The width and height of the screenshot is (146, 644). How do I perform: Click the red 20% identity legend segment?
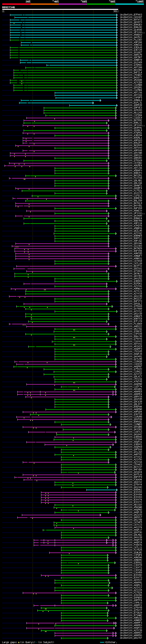pos(16,4)
